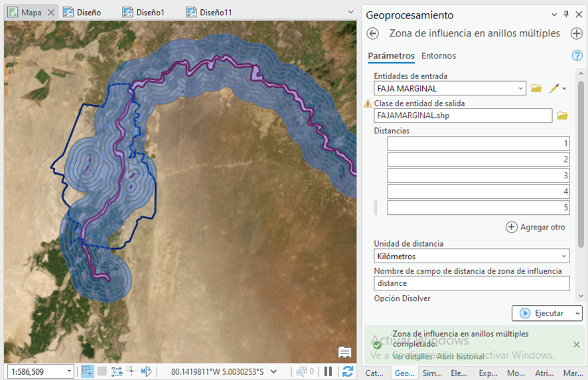Click the overlay table icon on the map

click(344, 352)
